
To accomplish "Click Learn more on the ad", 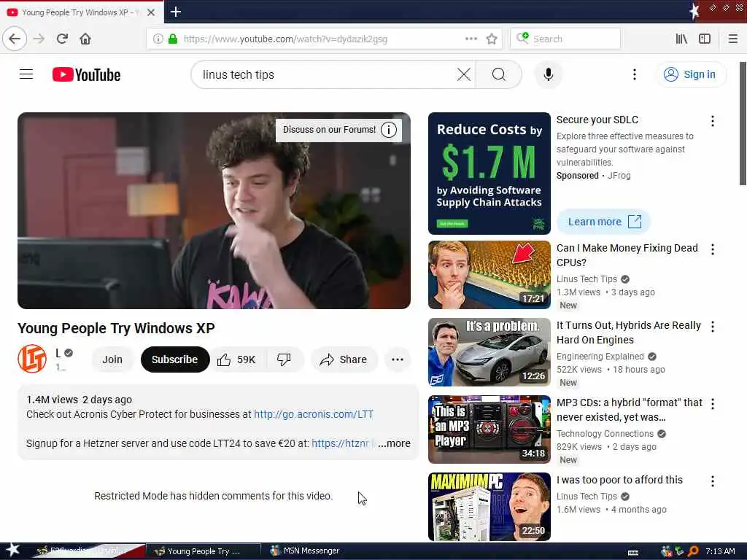I will tap(603, 222).
